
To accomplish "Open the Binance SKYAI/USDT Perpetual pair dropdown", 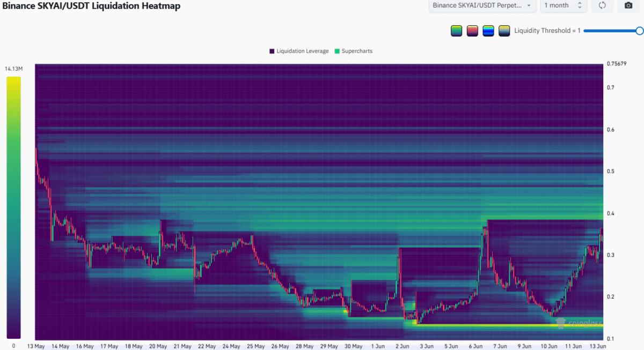I will click(482, 5).
